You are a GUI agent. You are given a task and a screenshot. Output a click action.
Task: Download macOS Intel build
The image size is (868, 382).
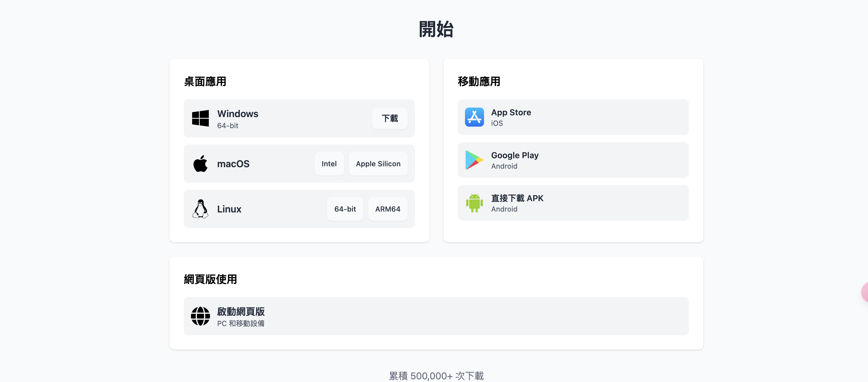click(329, 164)
